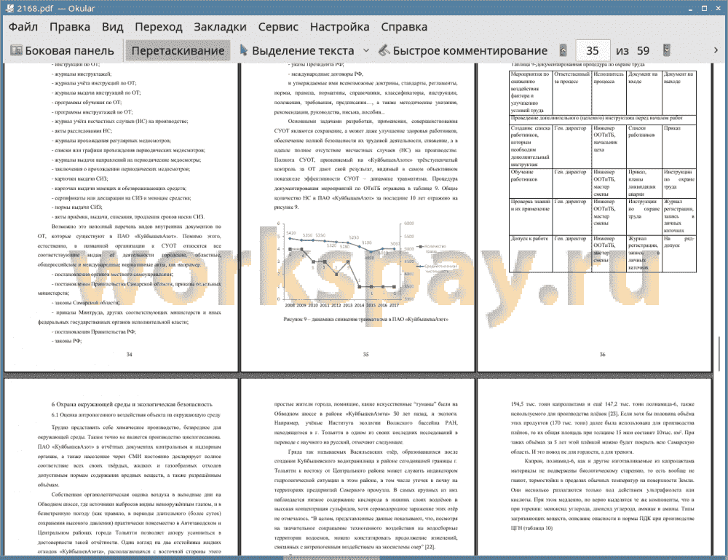Maximize the Okular window
The image size is (728, 560).
pyautogui.click(x=704, y=8)
